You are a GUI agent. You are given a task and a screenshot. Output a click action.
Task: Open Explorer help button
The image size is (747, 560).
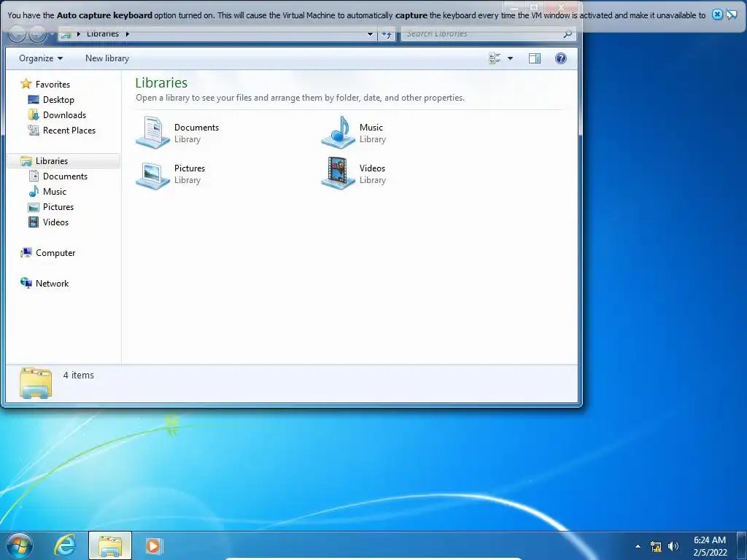[x=561, y=58]
